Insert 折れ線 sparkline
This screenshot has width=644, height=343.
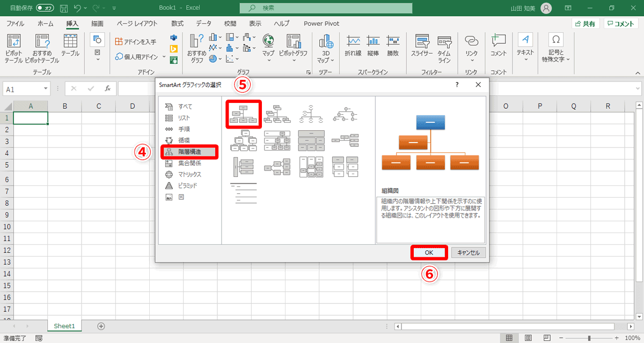click(x=353, y=46)
